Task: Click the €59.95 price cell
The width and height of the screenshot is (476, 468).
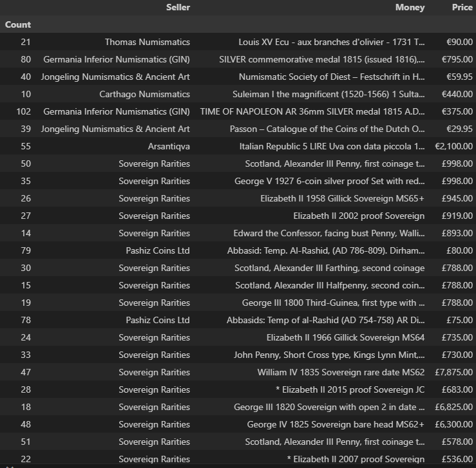Action: pyautogui.click(x=459, y=77)
